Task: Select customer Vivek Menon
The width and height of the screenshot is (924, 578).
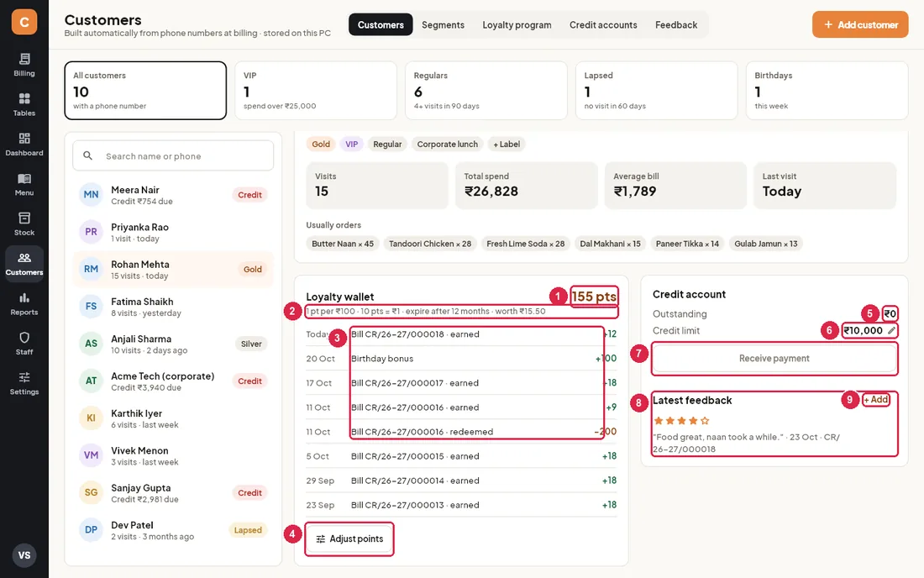Action: 173,455
